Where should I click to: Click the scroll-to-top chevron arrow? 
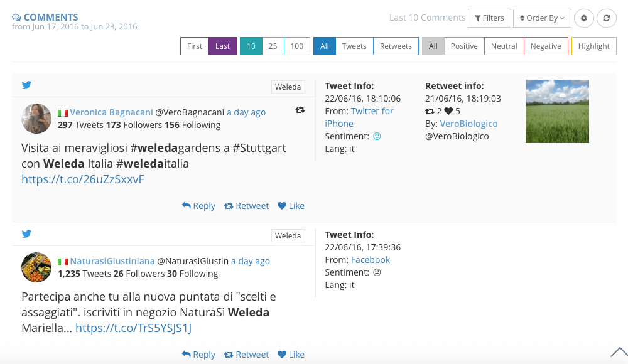619,352
